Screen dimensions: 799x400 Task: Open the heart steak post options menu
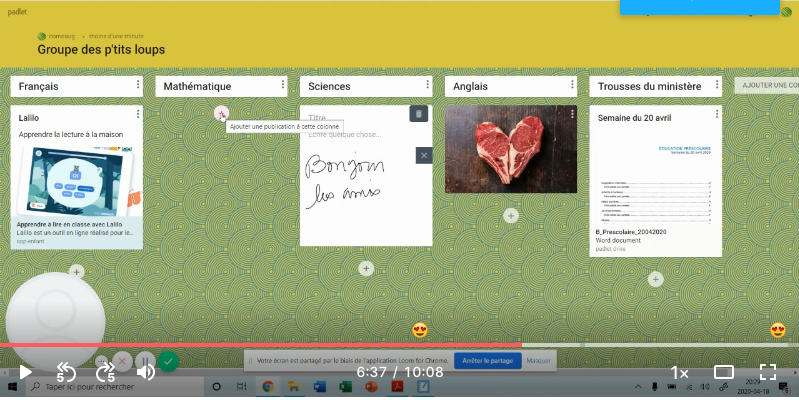[572, 114]
